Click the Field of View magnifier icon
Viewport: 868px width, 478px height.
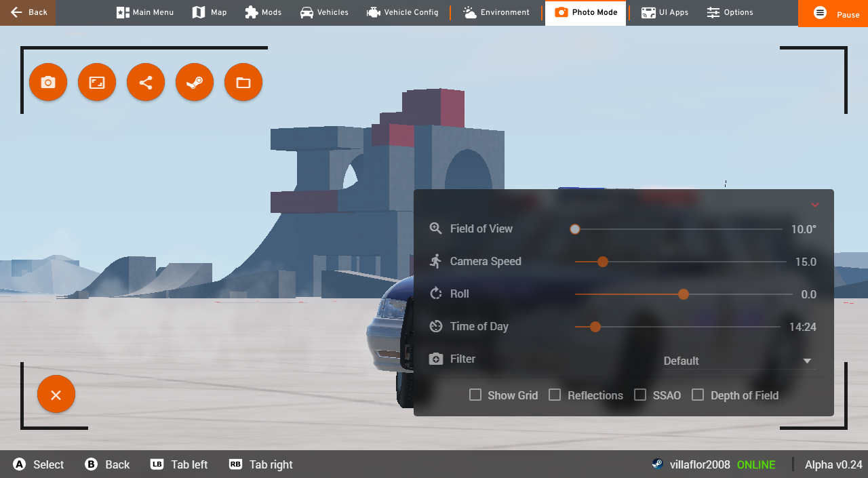[436, 228]
